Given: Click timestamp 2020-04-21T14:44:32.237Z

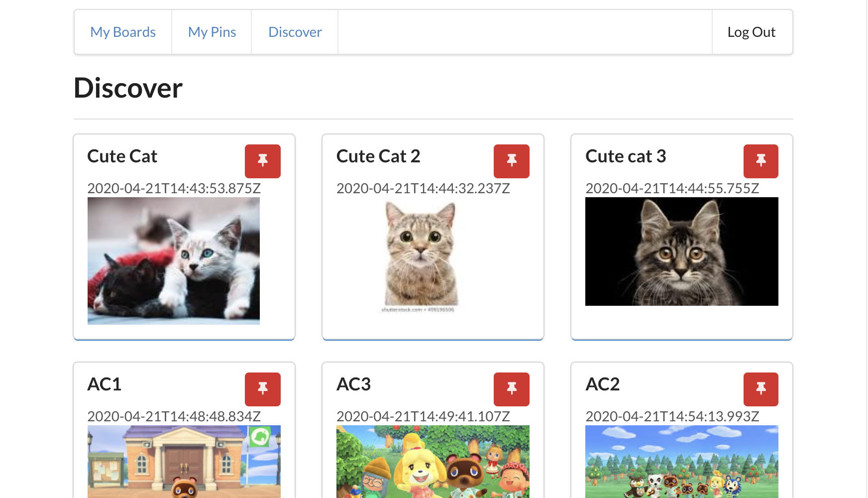Looking at the screenshot, I should [x=424, y=188].
